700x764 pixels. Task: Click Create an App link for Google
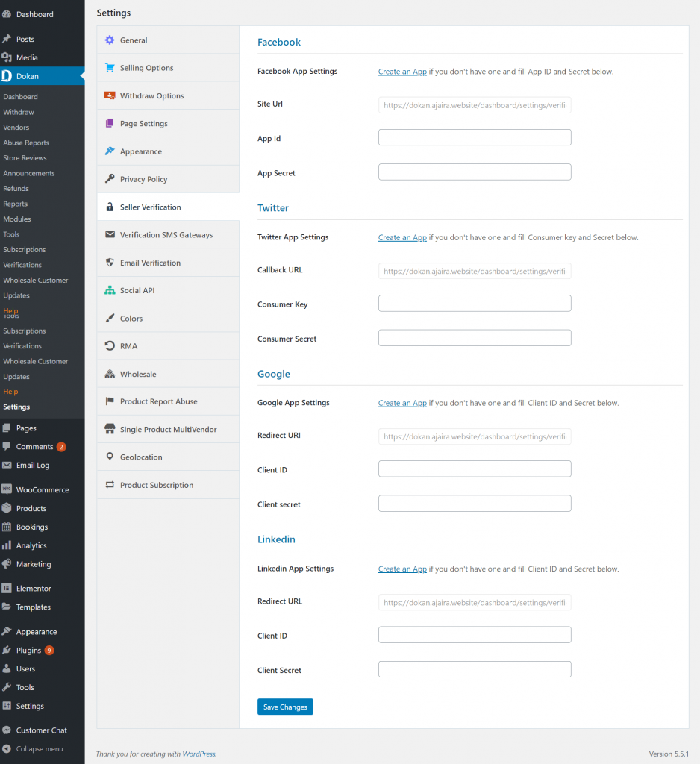pyautogui.click(x=402, y=403)
